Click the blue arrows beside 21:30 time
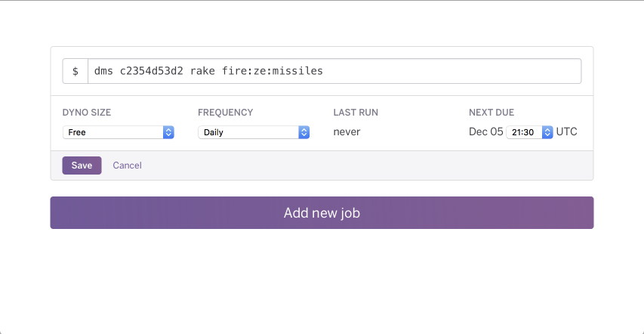The image size is (644, 334). pos(547,132)
